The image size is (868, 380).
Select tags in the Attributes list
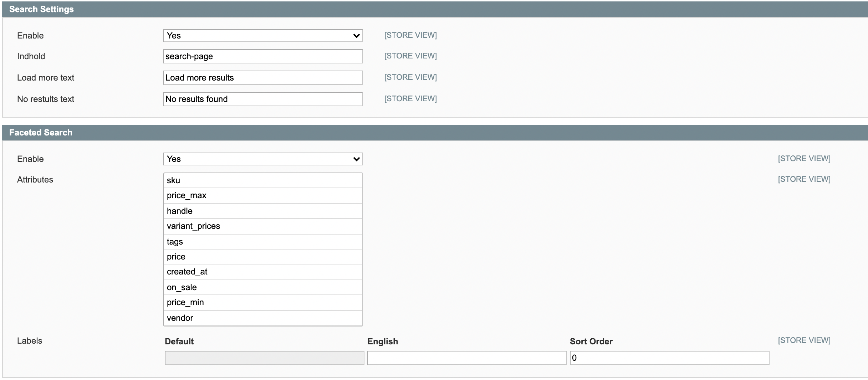tap(263, 242)
